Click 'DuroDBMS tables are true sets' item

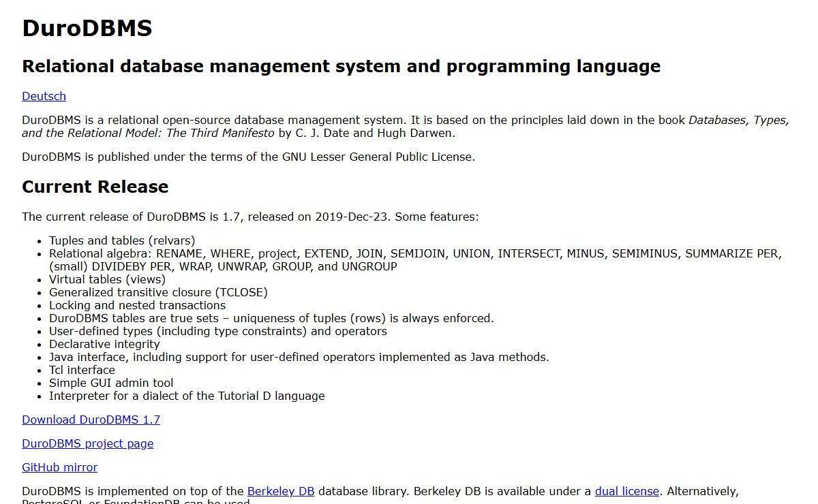[x=271, y=318]
